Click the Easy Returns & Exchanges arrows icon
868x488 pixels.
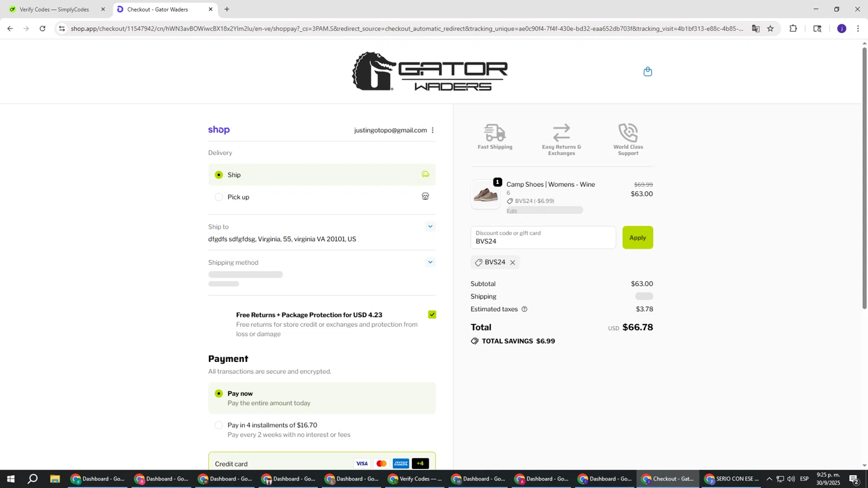[561, 133]
